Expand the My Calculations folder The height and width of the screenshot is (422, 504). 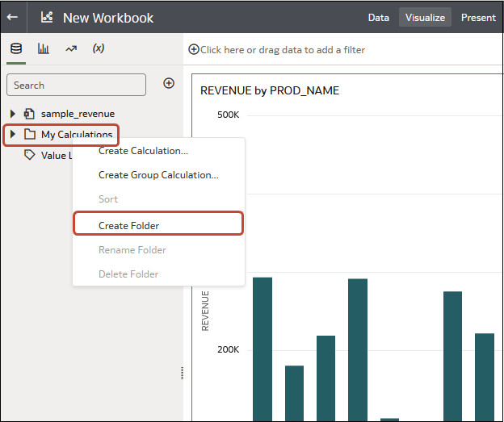click(x=13, y=134)
